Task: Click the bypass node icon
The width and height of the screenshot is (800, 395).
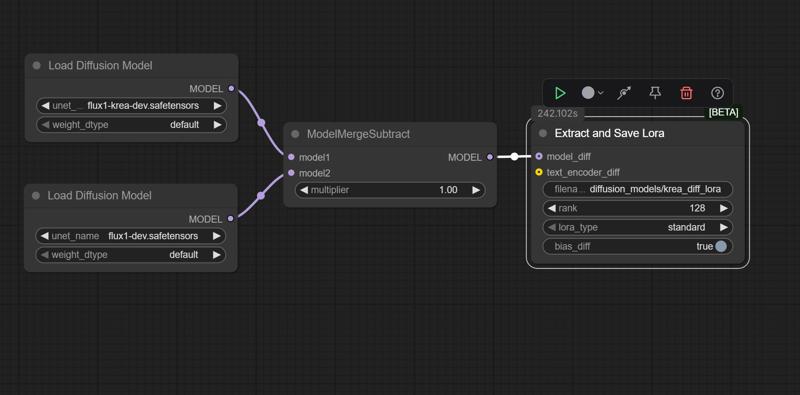Action: click(x=623, y=93)
